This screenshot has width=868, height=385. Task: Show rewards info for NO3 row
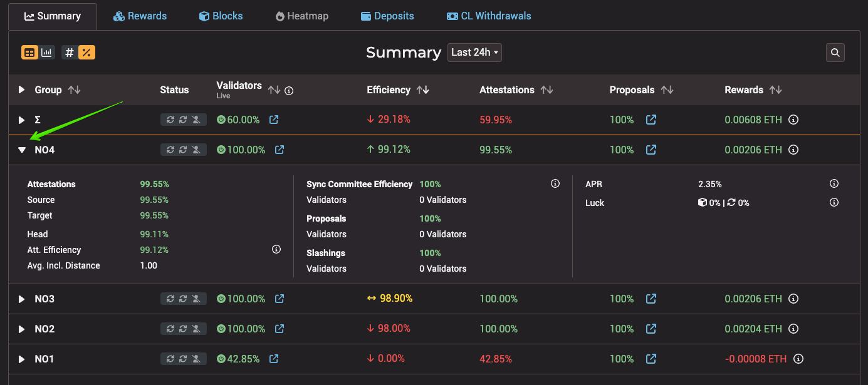(x=793, y=299)
